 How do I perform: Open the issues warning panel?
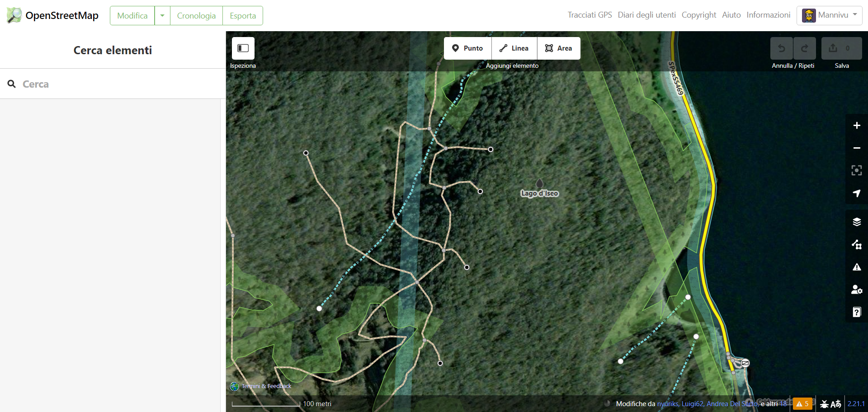(x=857, y=267)
